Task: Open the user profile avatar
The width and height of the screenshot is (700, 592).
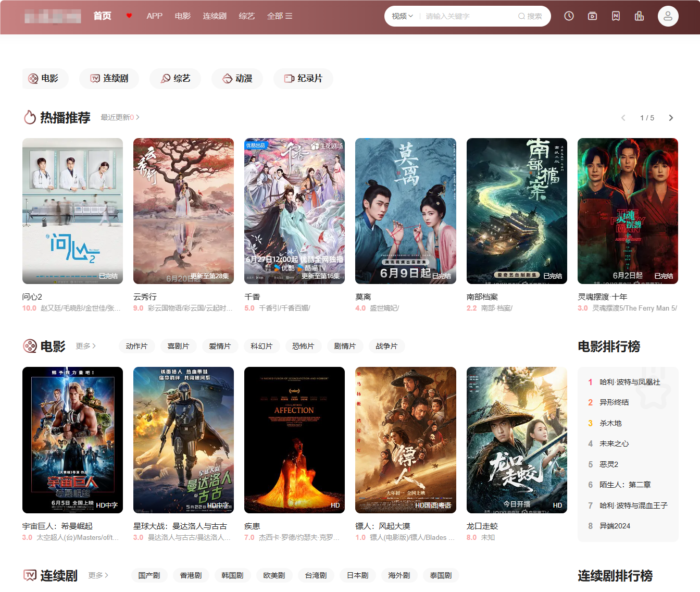Action: click(668, 16)
